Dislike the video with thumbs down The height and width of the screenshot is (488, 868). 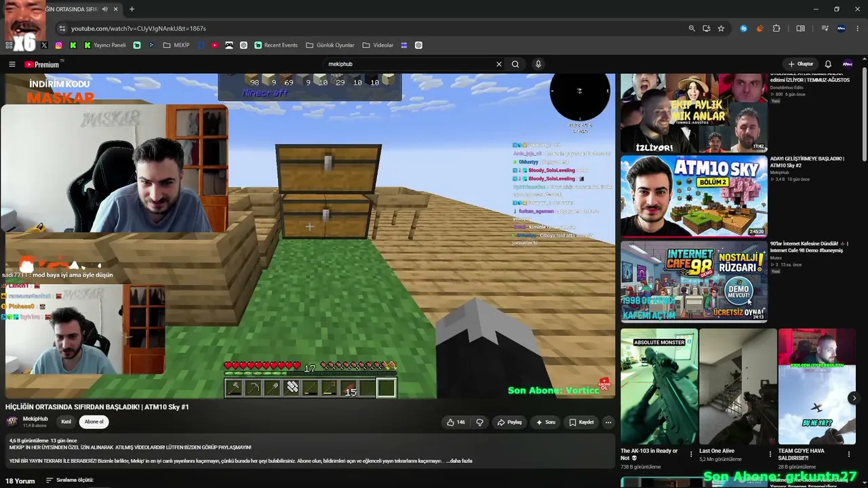tap(479, 422)
